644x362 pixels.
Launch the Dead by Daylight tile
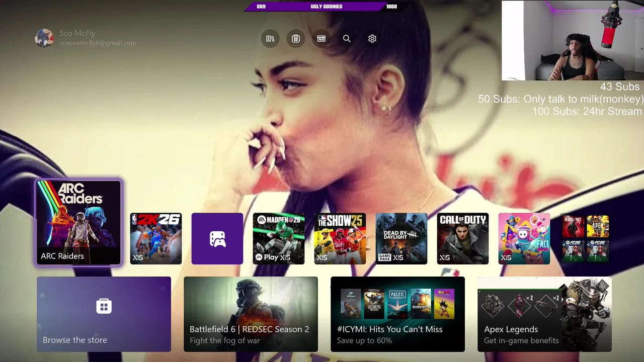(401, 239)
